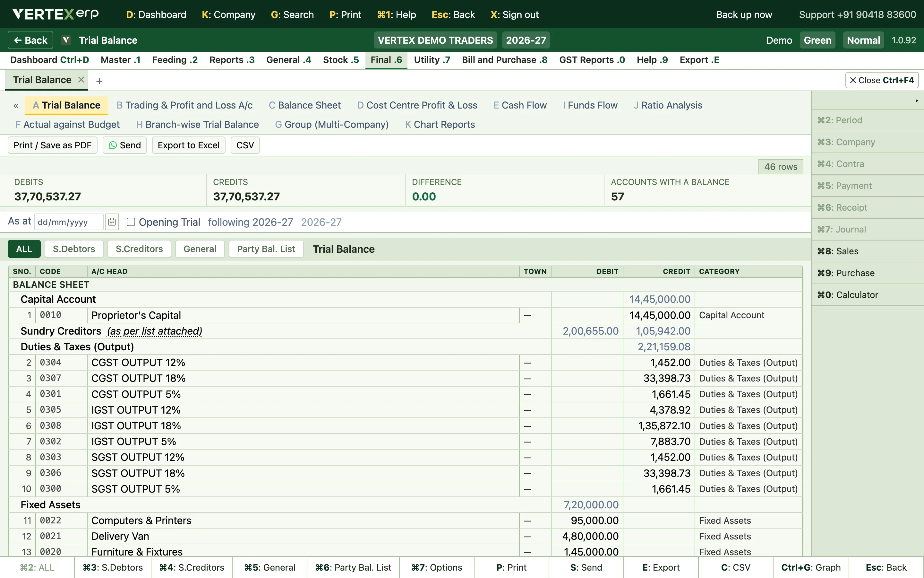The image size is (924, 578).
Task: Collapse the report tabs with « chevron
Action: tap(16, 106)
